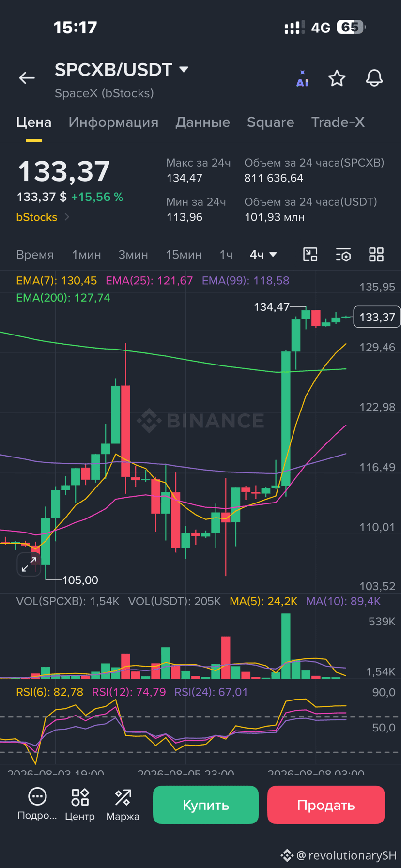
Task: Tap the 105,00 low price marker
Action: [x=80, y=580]
